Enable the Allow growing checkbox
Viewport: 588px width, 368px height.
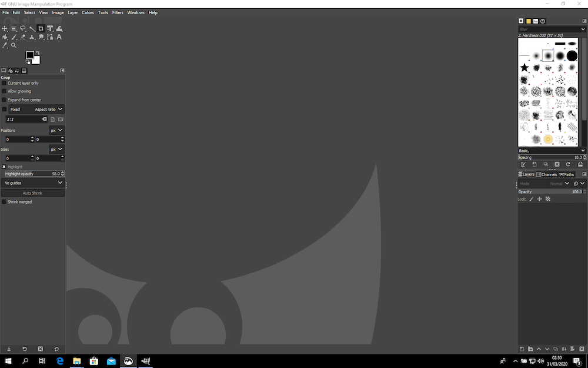tap(4, 91)
